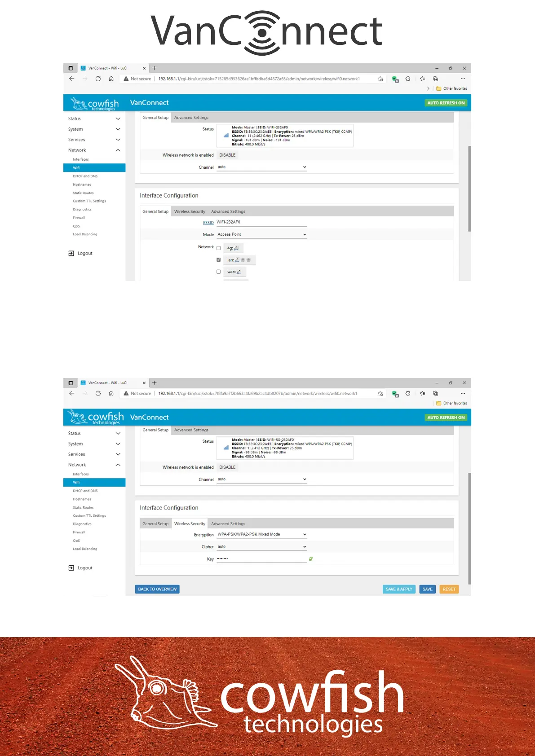The height and width of the screenshot is (756, 535).
Task: Click the refresh icon in lower browser screenshot
Action: click(98, 393)
